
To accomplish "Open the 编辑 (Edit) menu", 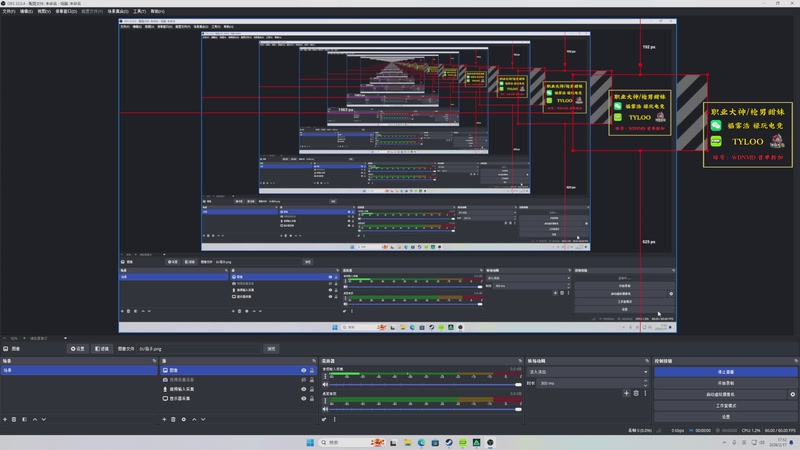I will coord(26,11).
